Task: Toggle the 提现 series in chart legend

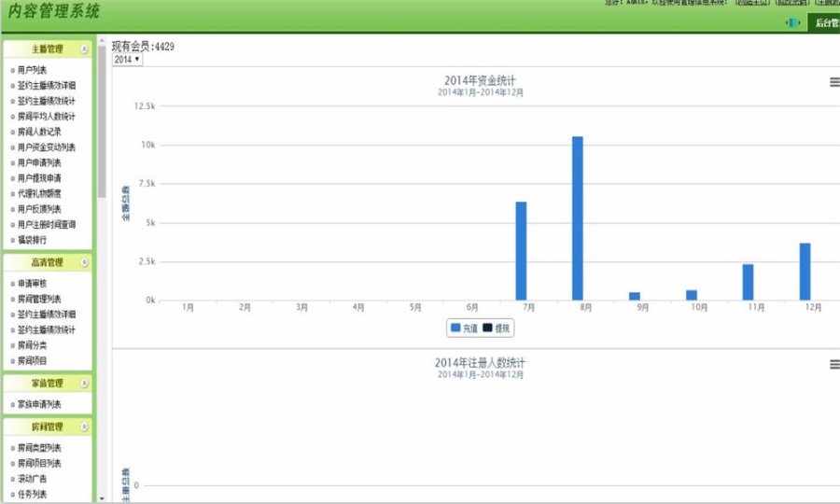Action: tap(497, 329)
